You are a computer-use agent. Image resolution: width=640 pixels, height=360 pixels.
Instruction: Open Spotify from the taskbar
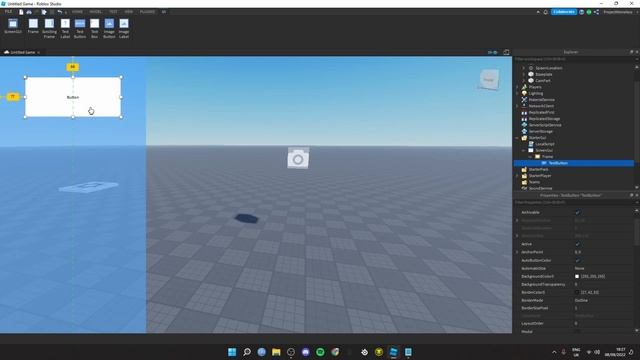point(320,352)
